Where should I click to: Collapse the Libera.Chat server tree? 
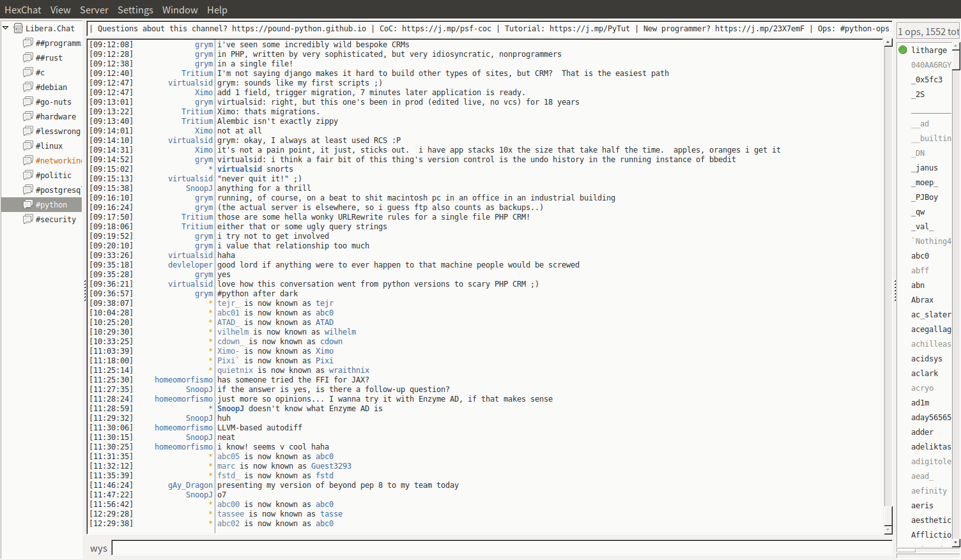tap(6, 28)
